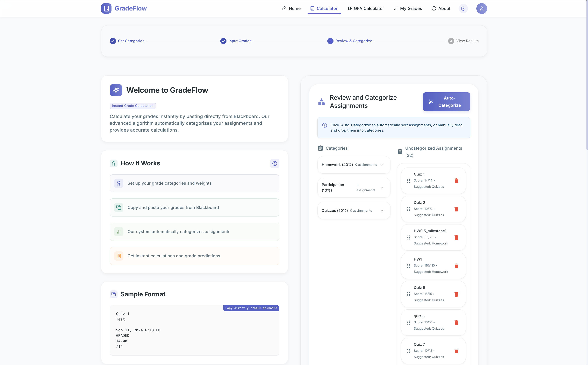Open the GPA Calculator nav tab
This screenshot has width=588, height=365.
point(365,8)
